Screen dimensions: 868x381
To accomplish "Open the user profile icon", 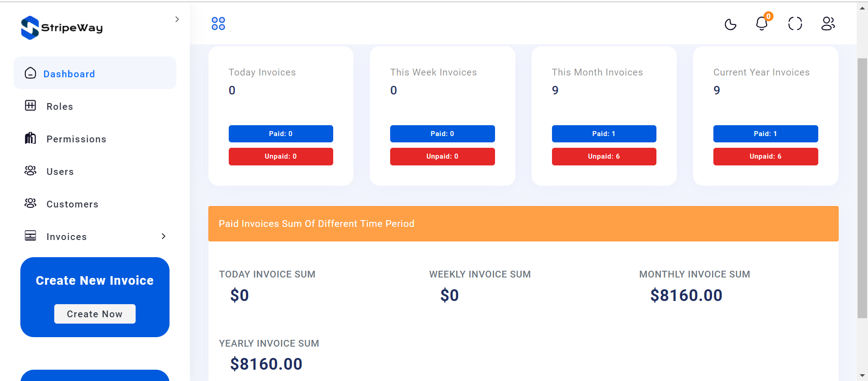I will tap(828, 24).
